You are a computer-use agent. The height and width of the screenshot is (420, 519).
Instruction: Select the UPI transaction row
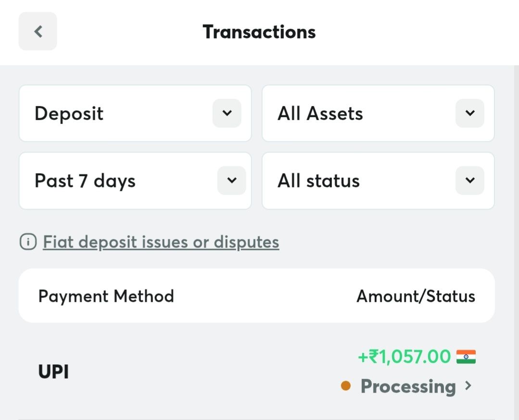click(257, 371)
